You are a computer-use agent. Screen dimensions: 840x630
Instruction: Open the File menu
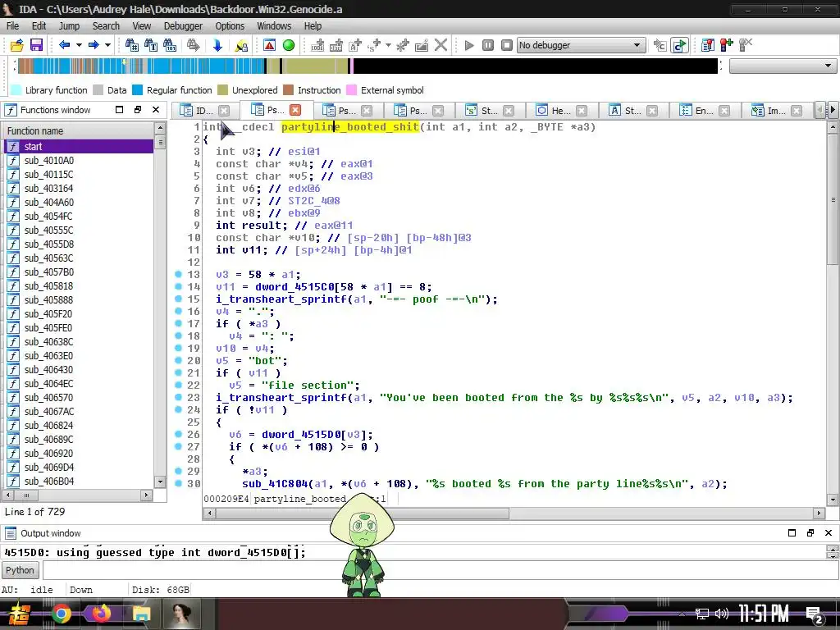click(x=12, y=25)
